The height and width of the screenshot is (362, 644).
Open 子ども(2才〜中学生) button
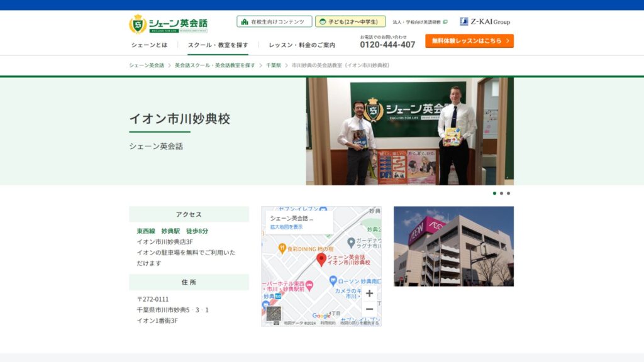[350, 21]
